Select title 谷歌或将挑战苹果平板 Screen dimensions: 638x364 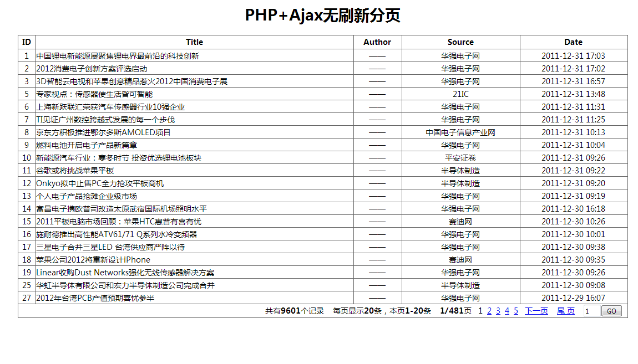tap(75, 171)
